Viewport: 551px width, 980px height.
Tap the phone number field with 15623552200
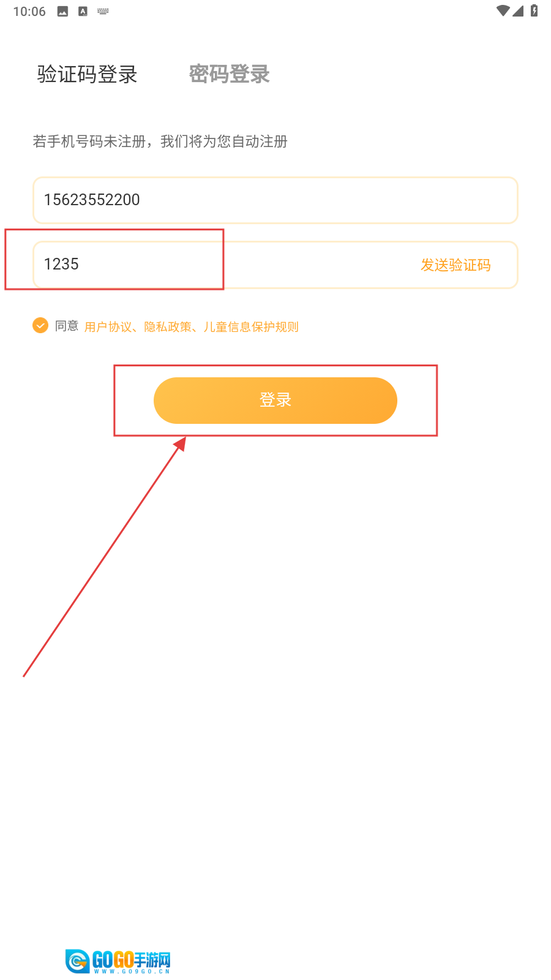pos(275,200)
